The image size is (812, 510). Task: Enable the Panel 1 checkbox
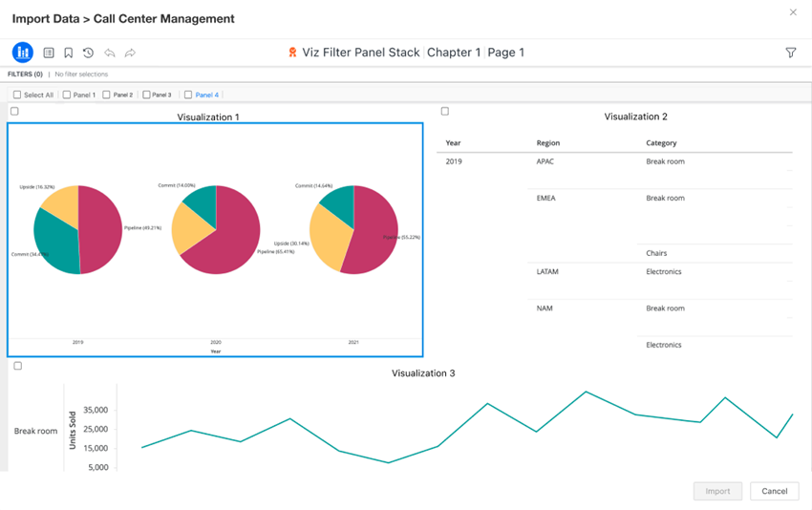67,95
